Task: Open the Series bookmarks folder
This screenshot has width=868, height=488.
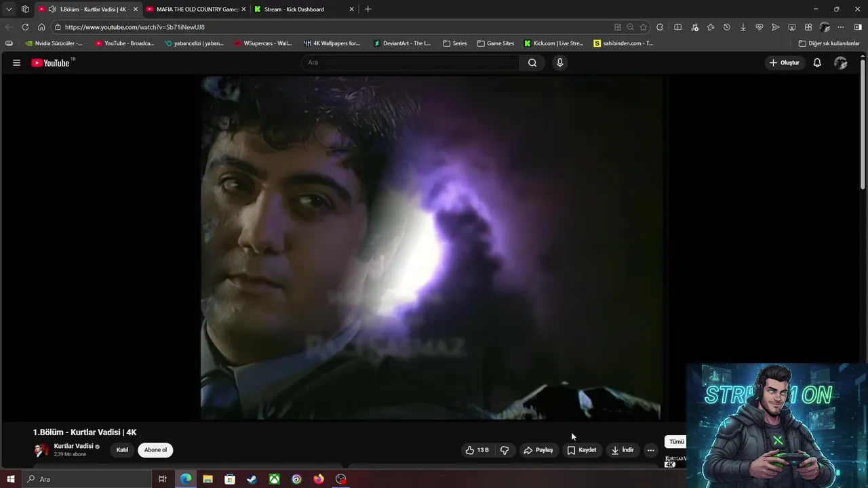Action: [455, 43]
